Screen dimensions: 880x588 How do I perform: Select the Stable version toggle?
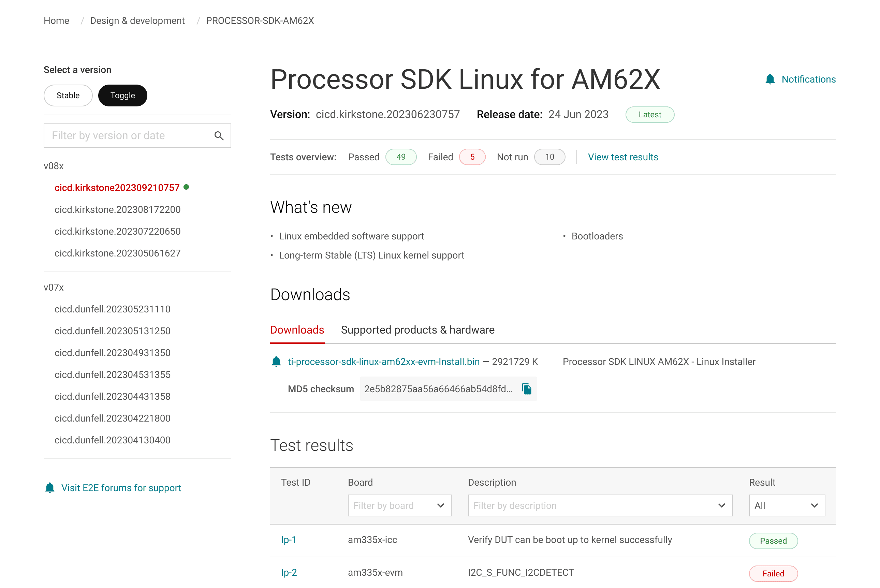[x=68, y=95]
